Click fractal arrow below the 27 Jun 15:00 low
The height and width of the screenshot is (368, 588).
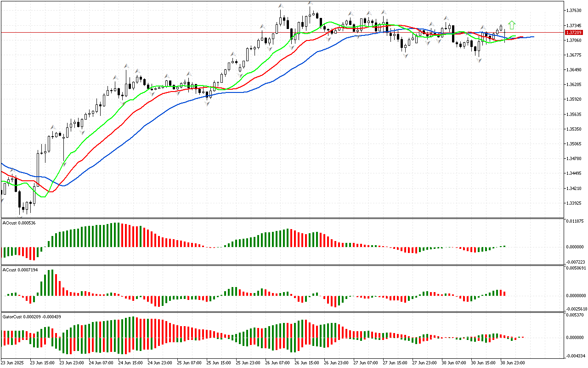point(405,55)
